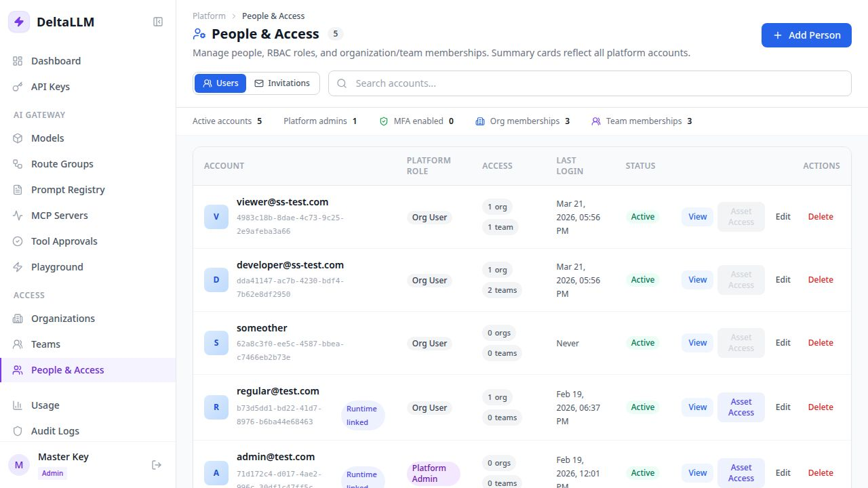The height and width of the screenshot is (488, 868).
Task: Click the API Keys key icon
Action: [x=18, y=87]
